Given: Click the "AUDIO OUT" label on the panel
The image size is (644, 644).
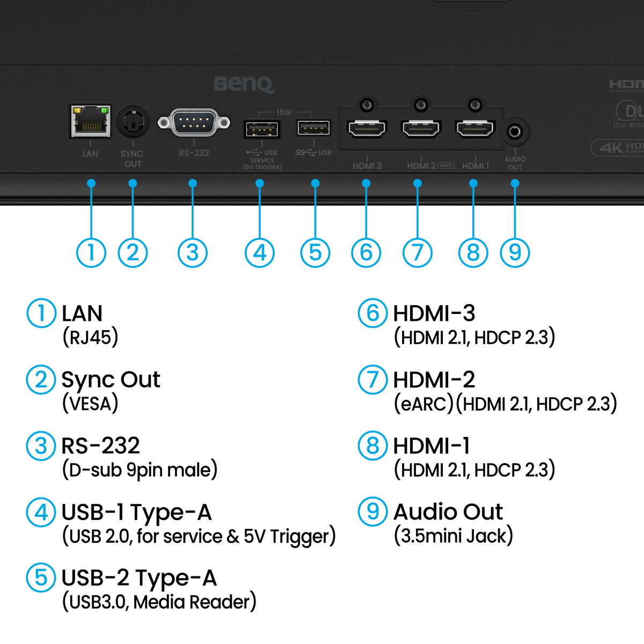Looking at the screenshot, I should pyautogui.click(x=515, y=163).
